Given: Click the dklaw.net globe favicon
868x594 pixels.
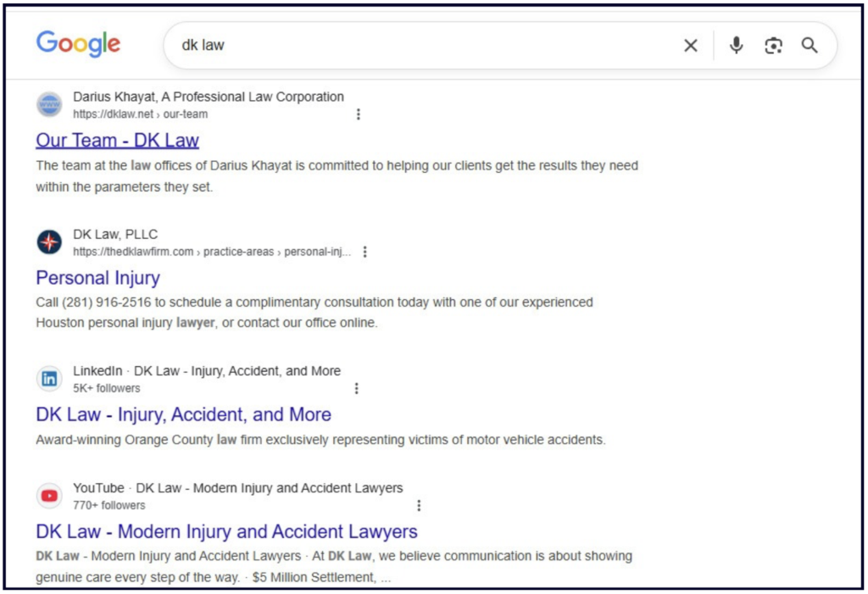Looking at the screenshot, I should pos(49,105).
